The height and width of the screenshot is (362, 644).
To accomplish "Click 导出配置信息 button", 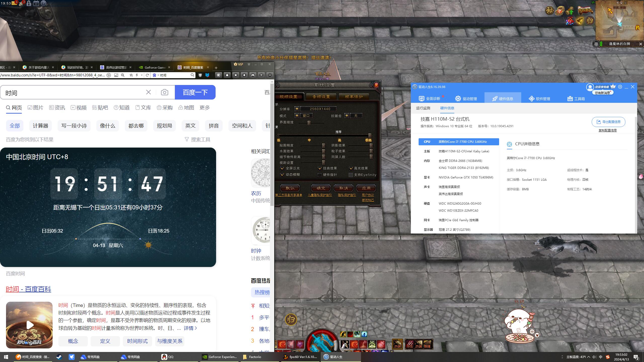I will point(608,122).
